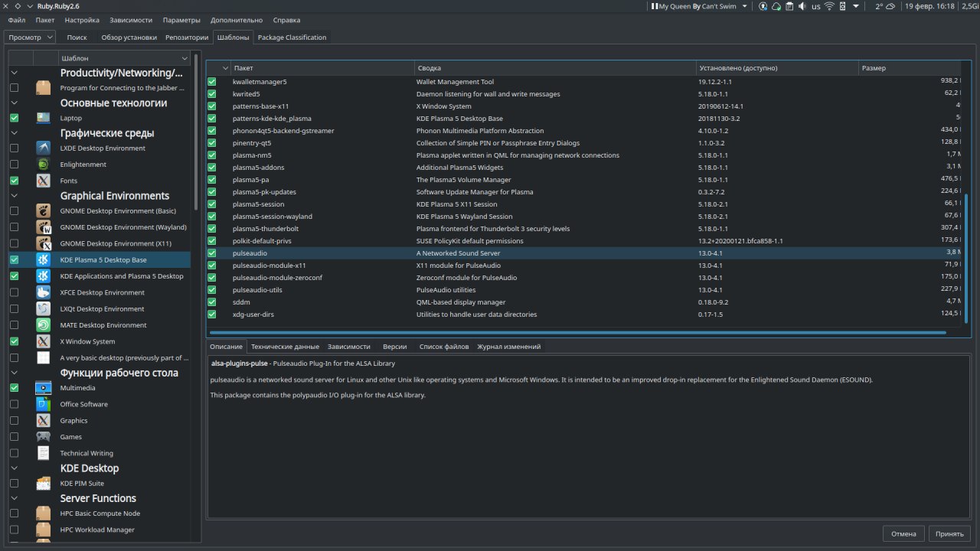Click the Office Software pattern icon
Screen dimensions: 980x551
(44, 404)
